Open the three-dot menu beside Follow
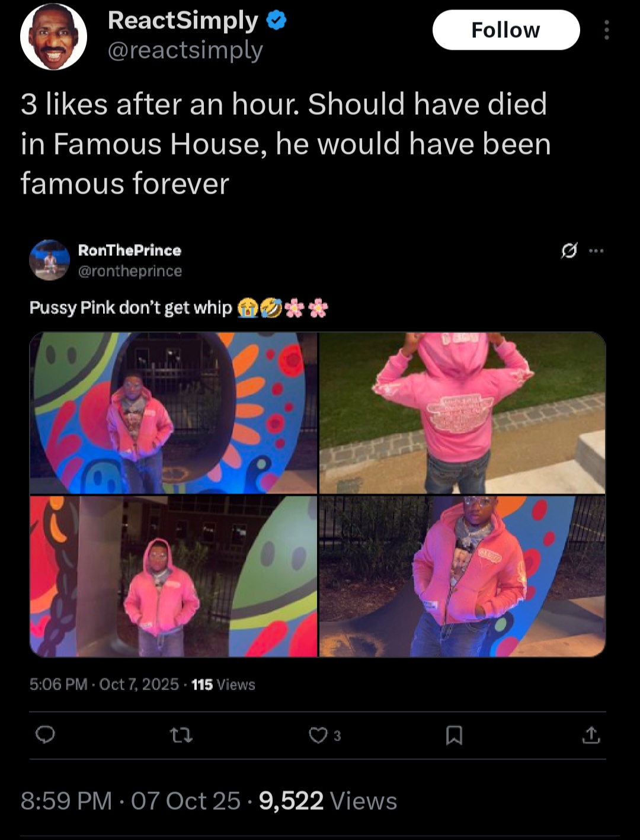This screenshot has width=640, height=840. pos(606,30)
